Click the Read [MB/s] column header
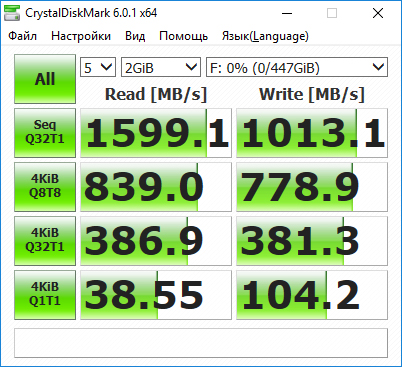Screen dimensions: 402x367 pyautogui.click(x=156, y=94)
